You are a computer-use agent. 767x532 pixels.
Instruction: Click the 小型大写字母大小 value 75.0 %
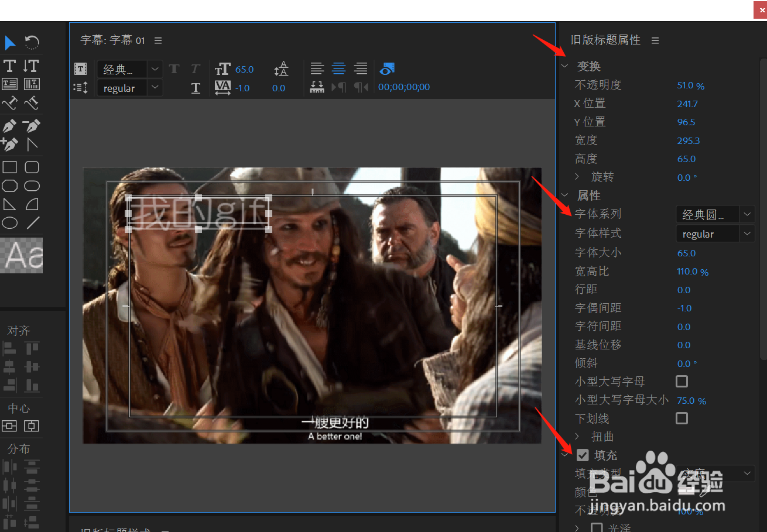pyautogui.click(x=691, y=401)
